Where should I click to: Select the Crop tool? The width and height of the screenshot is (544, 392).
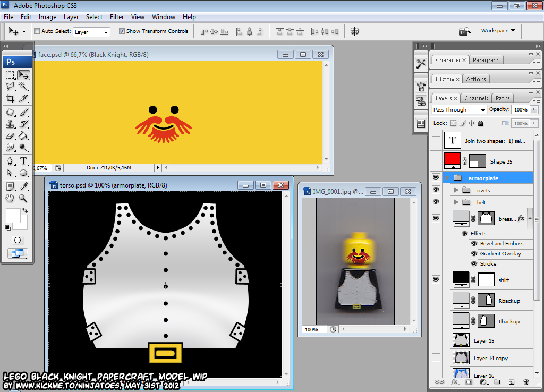click(x=10, y=98)
